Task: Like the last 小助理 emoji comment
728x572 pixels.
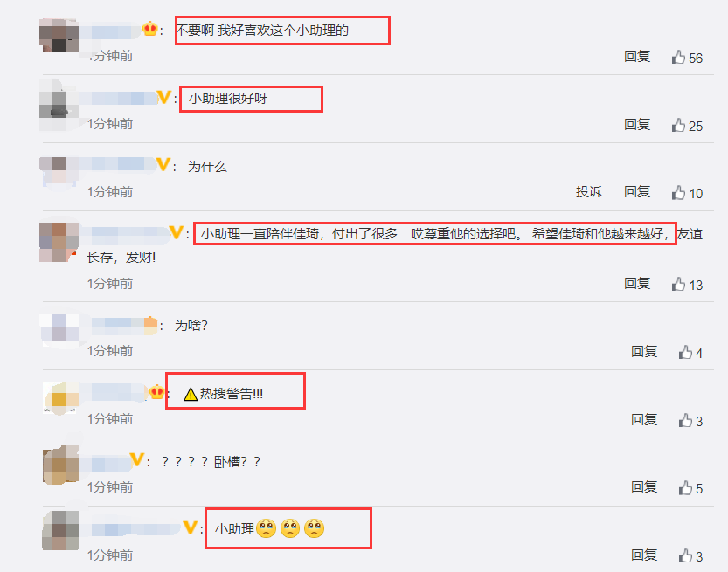Action: 685,555
